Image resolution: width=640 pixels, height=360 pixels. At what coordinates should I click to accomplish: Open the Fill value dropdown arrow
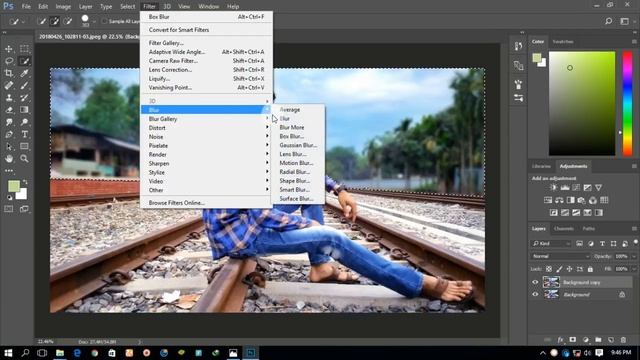[x=634, y=269]
